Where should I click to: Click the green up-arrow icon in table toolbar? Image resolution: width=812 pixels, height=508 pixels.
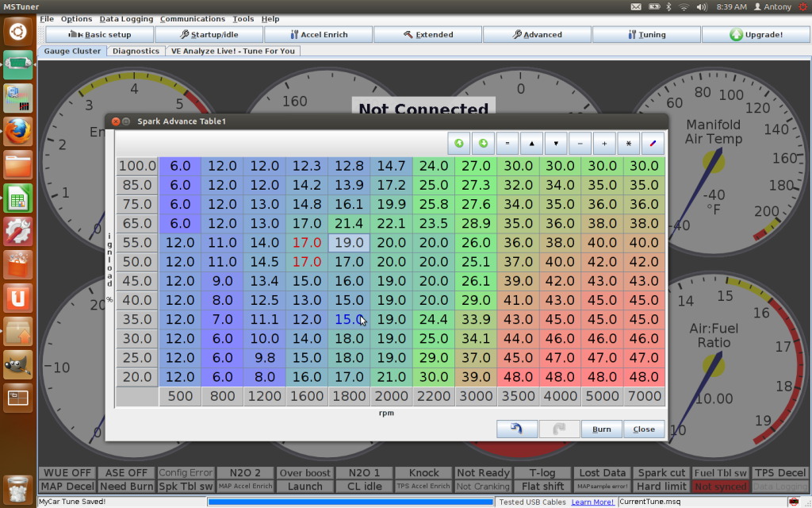(459, 144)
